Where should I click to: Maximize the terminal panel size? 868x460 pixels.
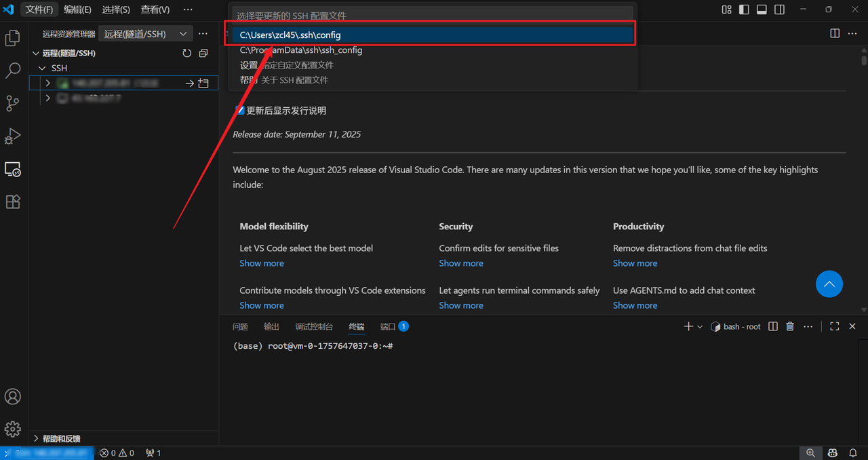pyautogui.click(x=835, y=326)
